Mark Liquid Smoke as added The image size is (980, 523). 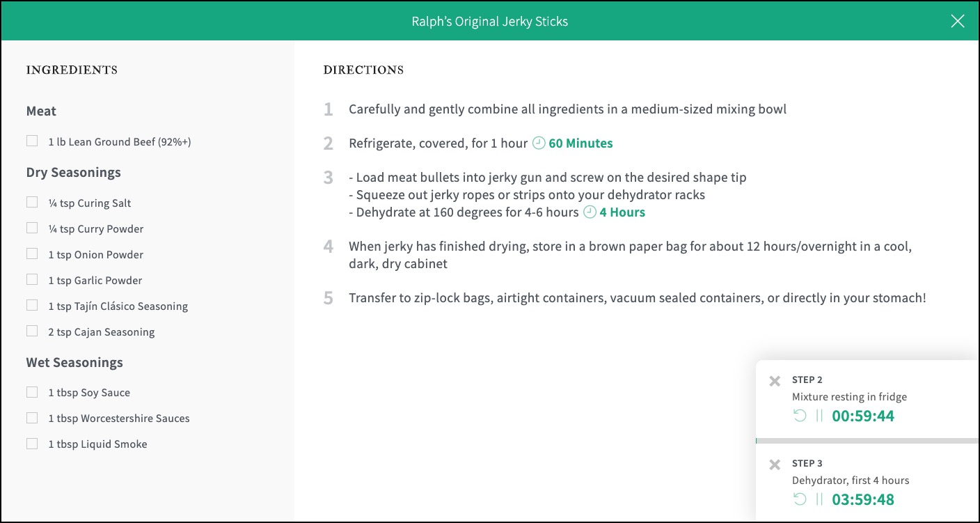[x=32, y=444]
